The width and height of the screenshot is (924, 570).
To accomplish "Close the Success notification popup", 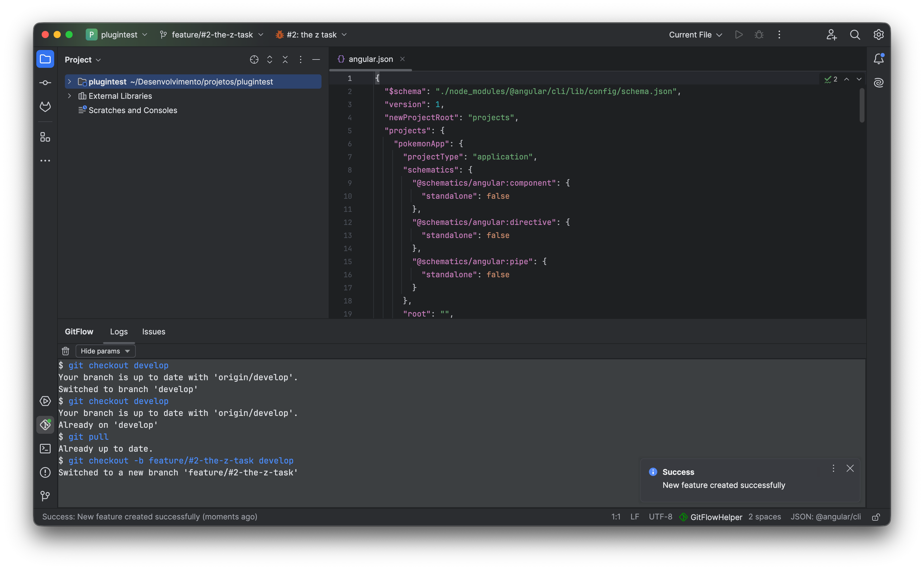I will click(x=850, y=468).
